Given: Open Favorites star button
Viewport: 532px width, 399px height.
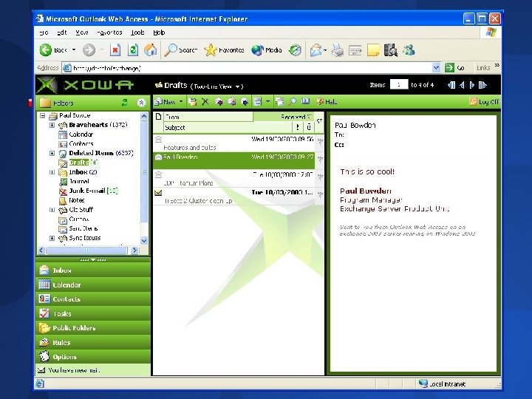Looking at the screenshot, I should tap(225, 50).
